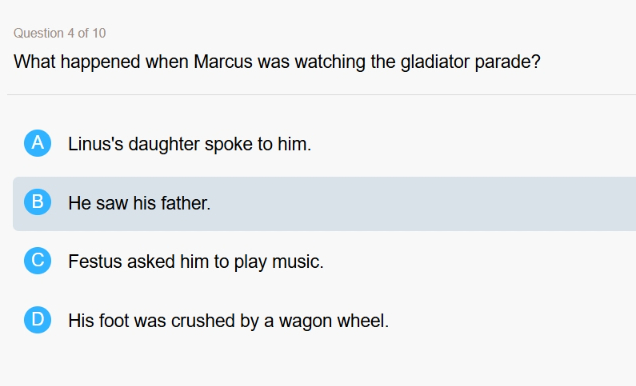
Task: Click the number '10' in the question counter
Action: pos(99,33)
